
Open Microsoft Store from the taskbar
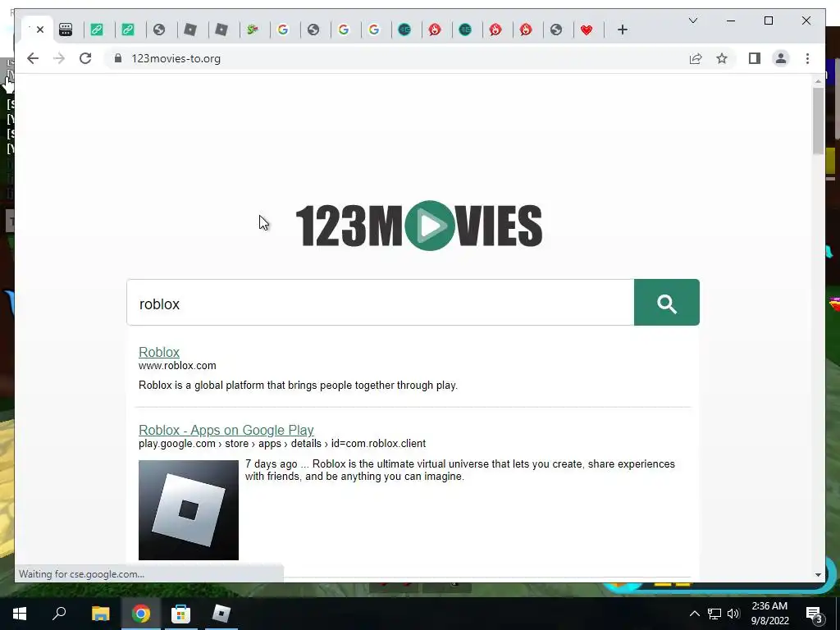[180, 614]
